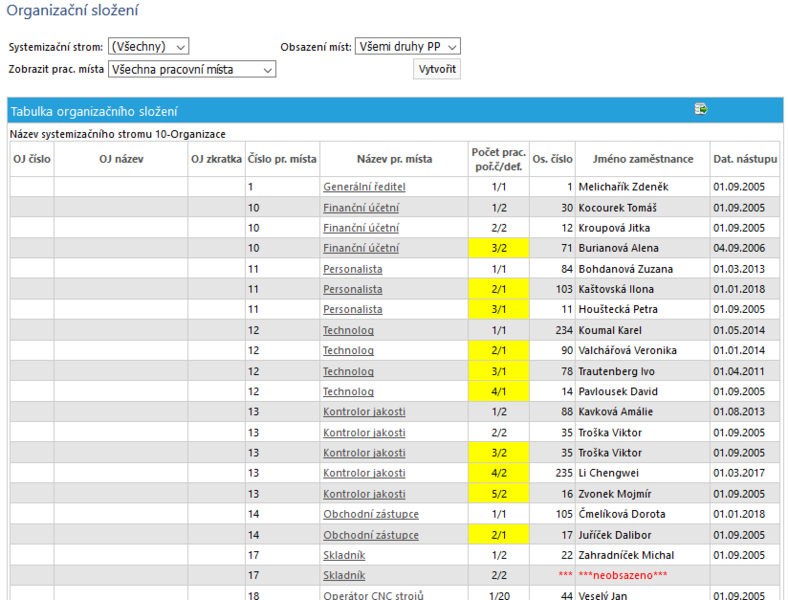Open Kontrolor jakosti link for Zvonek Mojmír
Screen dimensions: 788x600
pyautogui.click(x=364, y=494)
